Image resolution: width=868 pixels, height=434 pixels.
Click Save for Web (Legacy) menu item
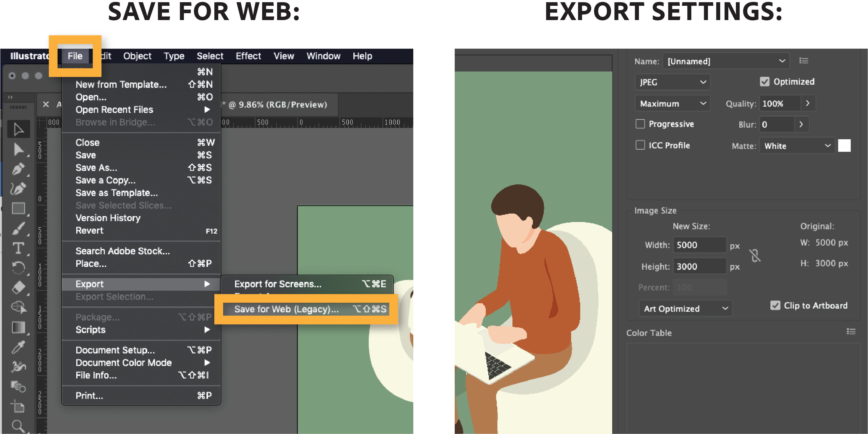pos(287,309)
